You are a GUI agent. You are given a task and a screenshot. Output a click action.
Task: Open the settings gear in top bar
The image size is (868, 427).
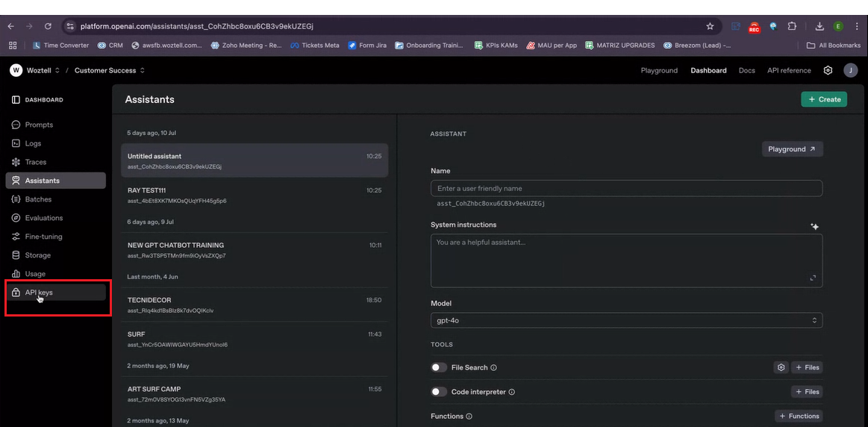(828, 70)
